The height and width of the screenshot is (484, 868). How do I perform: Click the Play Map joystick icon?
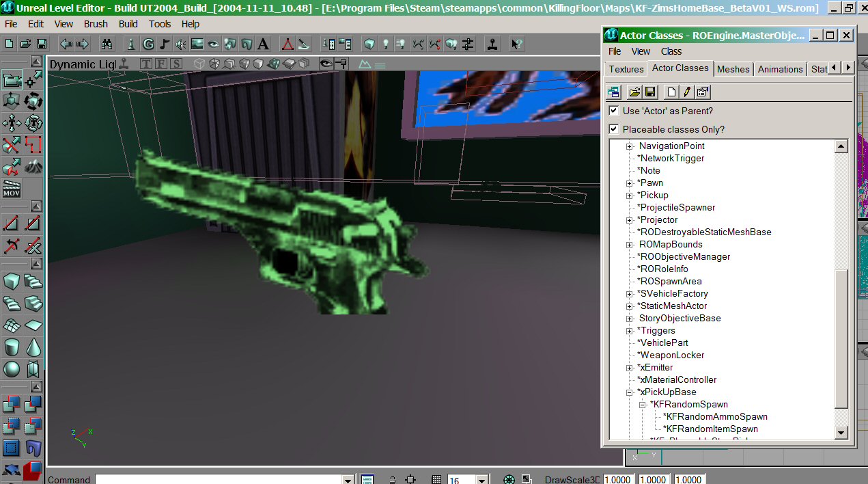tap(492, 44)
